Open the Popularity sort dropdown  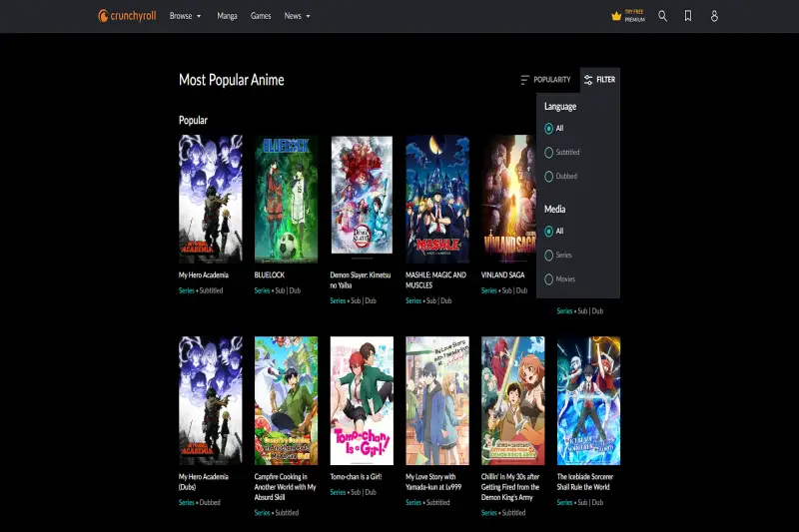click(x=545, y=80)
